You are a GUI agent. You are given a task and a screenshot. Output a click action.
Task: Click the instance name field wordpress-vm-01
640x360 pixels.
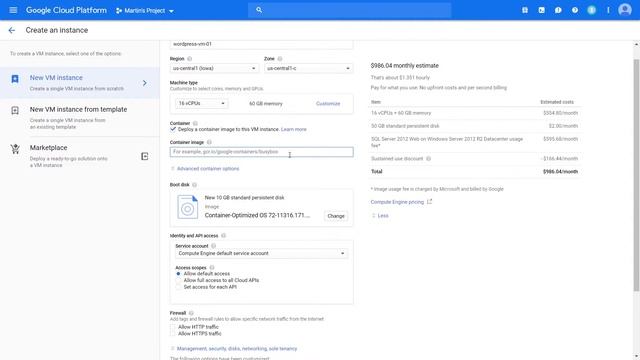(x=261, y=44)
